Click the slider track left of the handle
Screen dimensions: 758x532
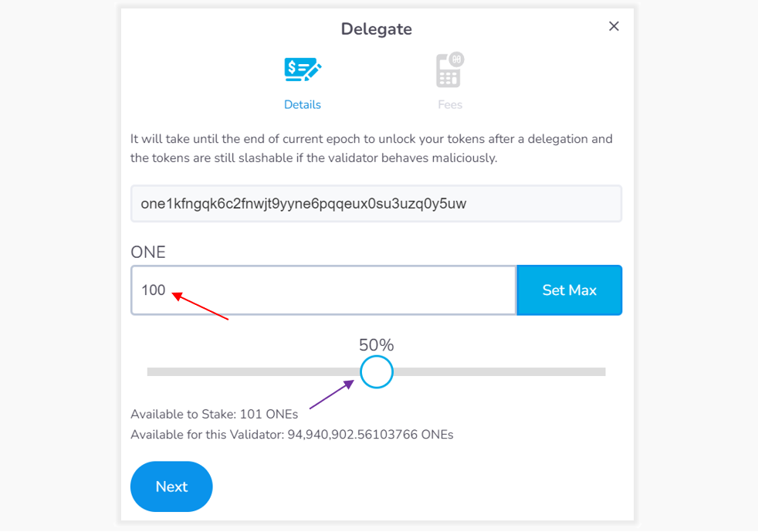[x=253, y=372]
